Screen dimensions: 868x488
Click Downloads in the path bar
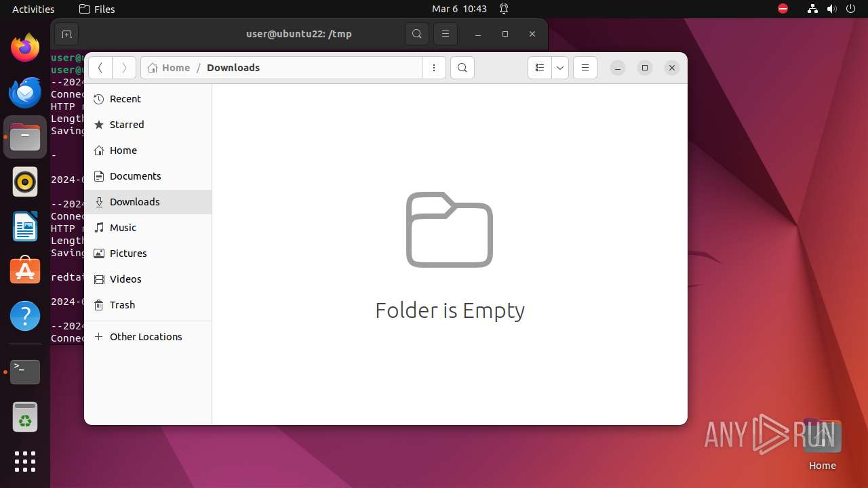coord(233,68)
